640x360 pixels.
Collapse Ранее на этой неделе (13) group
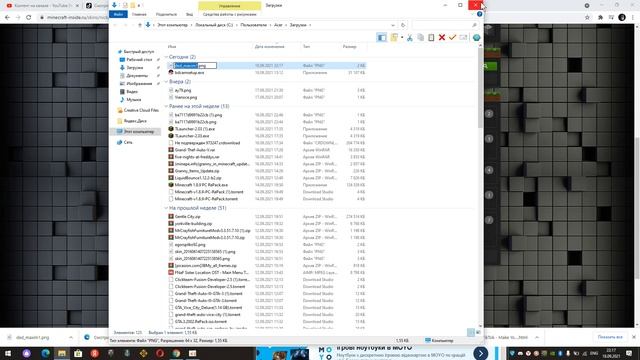(166, 107)
